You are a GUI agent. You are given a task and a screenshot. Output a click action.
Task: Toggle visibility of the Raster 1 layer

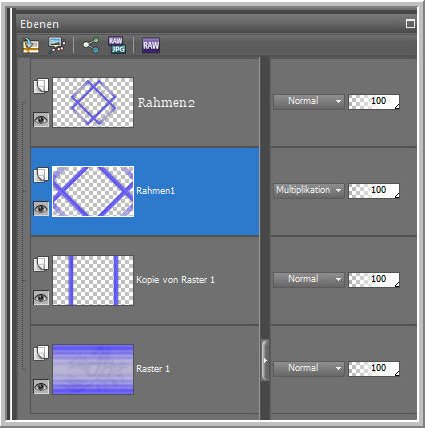pos(41,387)
